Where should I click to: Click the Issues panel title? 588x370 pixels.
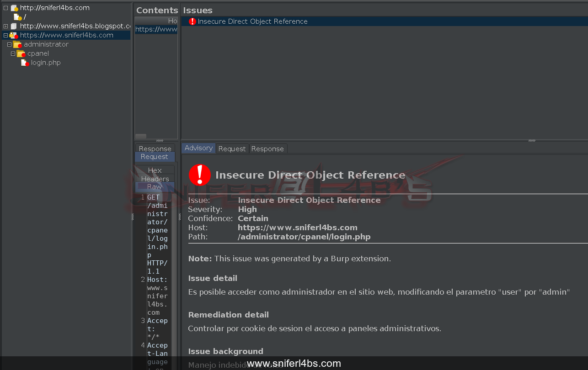pyautogui.click(x=198, y=10)
